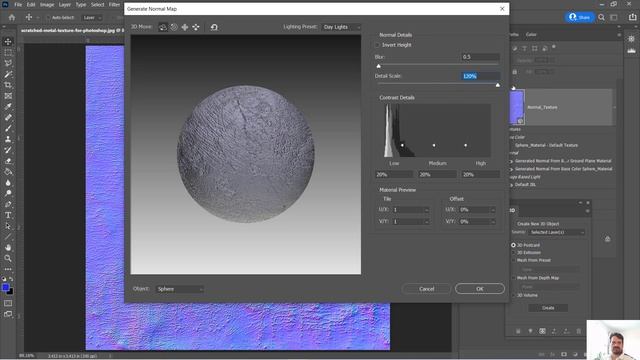The width and height of the screenshot is (640, 360).
Task: Select the Frame tool
Action: click(8, 96)
